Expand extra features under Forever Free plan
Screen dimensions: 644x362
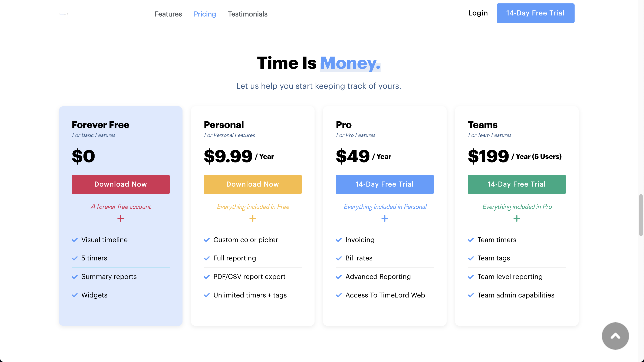click(x=121, y=218)
